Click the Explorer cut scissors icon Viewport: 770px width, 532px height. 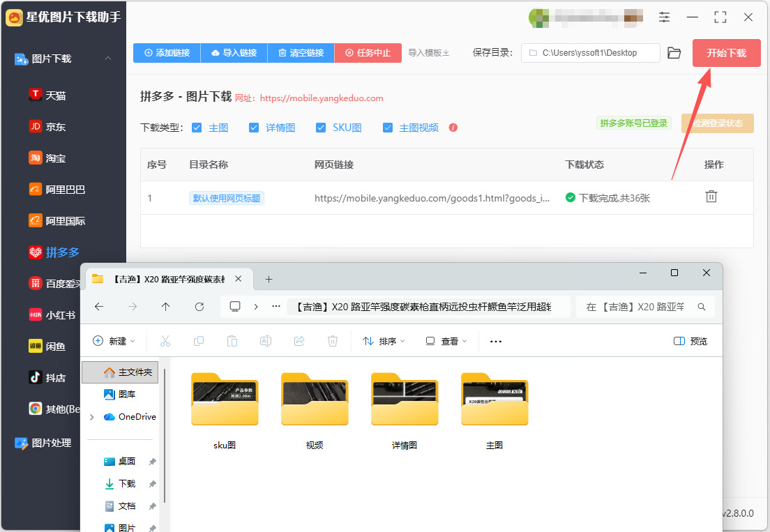coord(165,341)
